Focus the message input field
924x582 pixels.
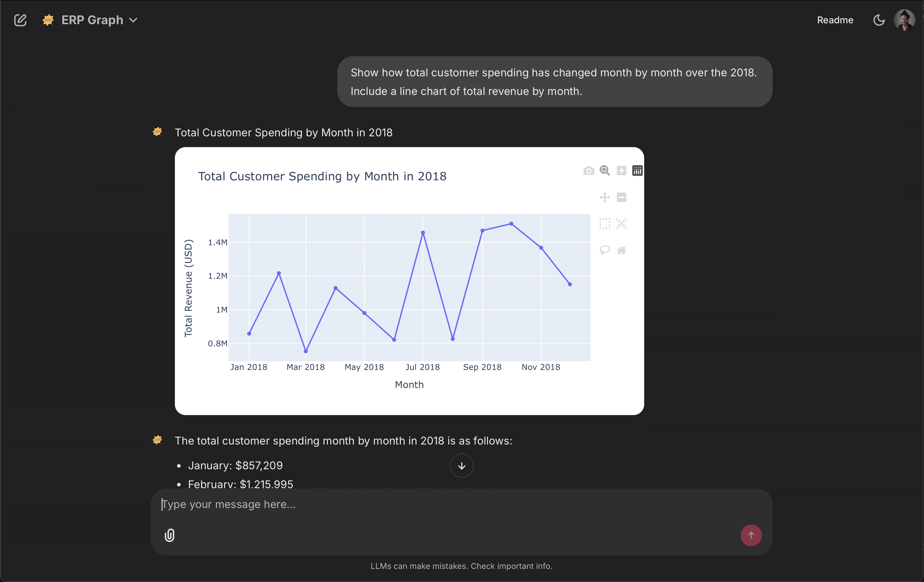441,504
